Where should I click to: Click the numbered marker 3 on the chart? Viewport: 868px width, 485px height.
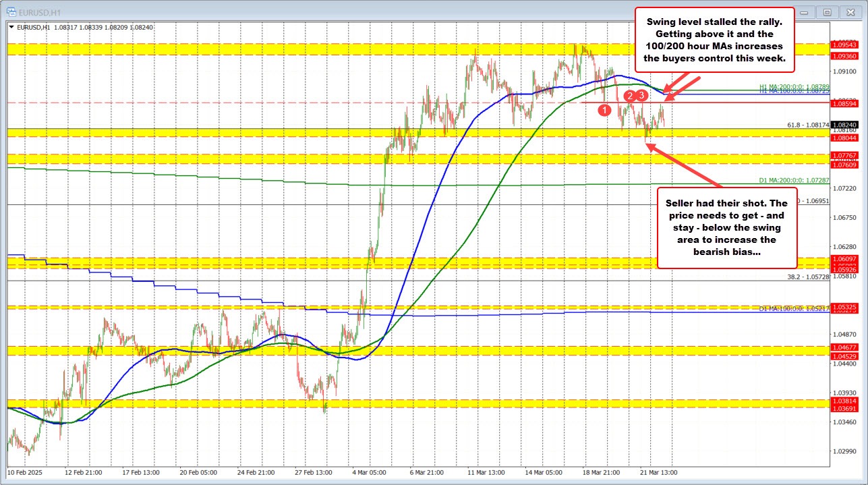coord(641,96)
